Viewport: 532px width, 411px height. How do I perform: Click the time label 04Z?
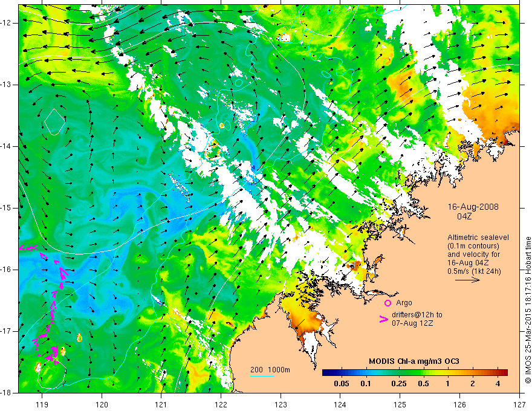[464, 216]
